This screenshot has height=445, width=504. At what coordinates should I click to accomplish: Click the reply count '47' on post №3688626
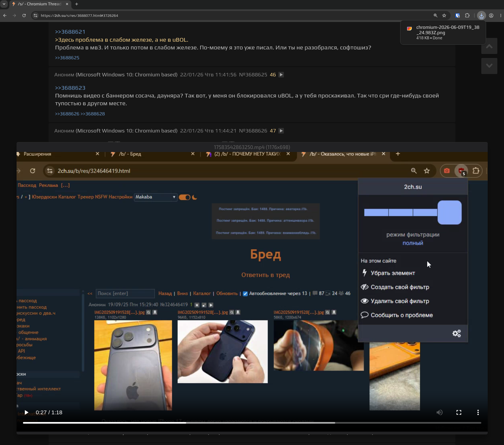coord(273,131)
